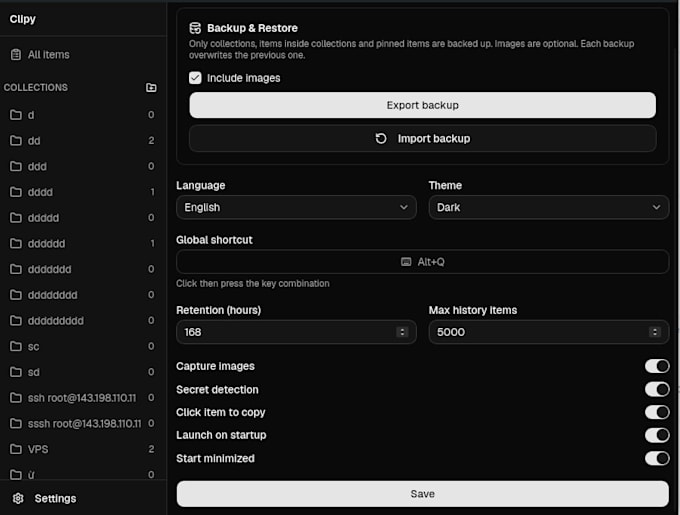This screenshot has height=515, width=680.
Task: Select the sssh root@143.198.110.11 collection
Action: [83, 424]
